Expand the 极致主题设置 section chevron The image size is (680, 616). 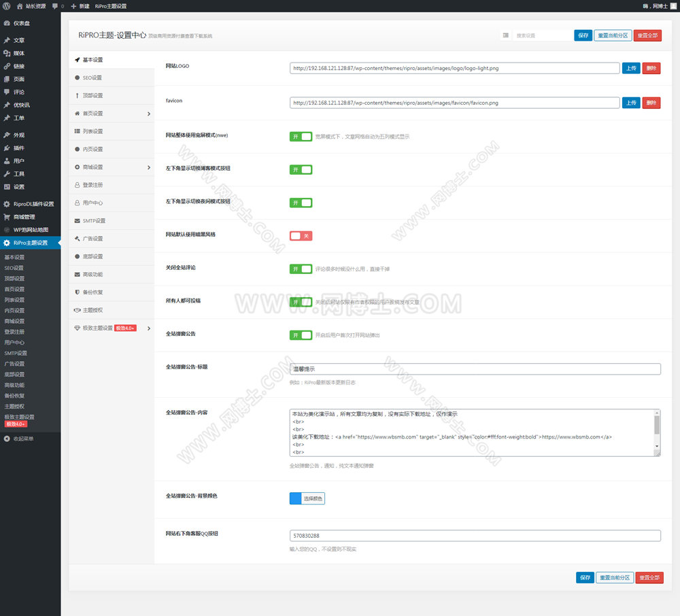point(149,328)
